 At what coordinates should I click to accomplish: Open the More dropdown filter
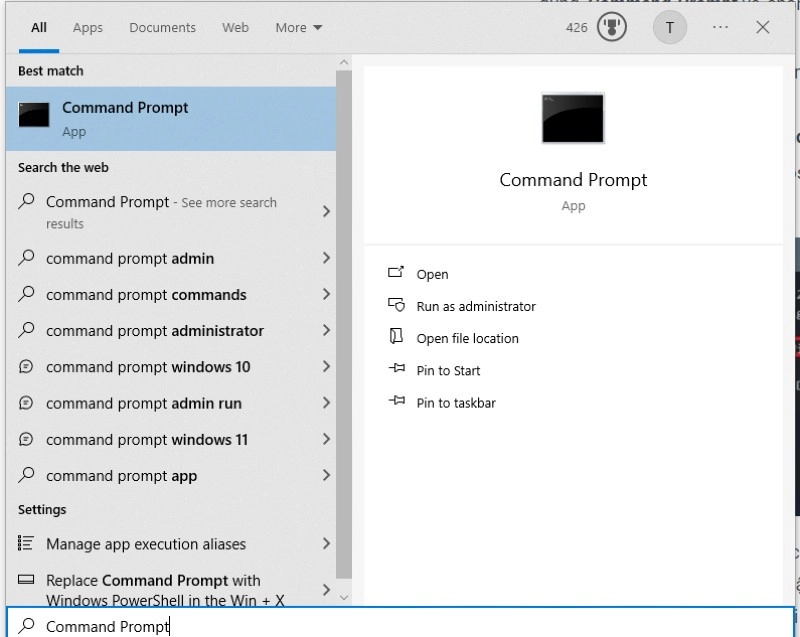pyautogui.click(x=298, y=28)
